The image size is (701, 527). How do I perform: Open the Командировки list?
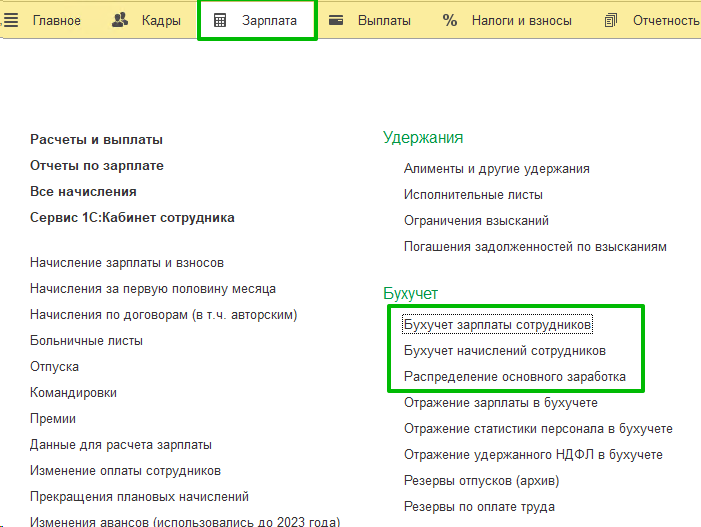73,392
